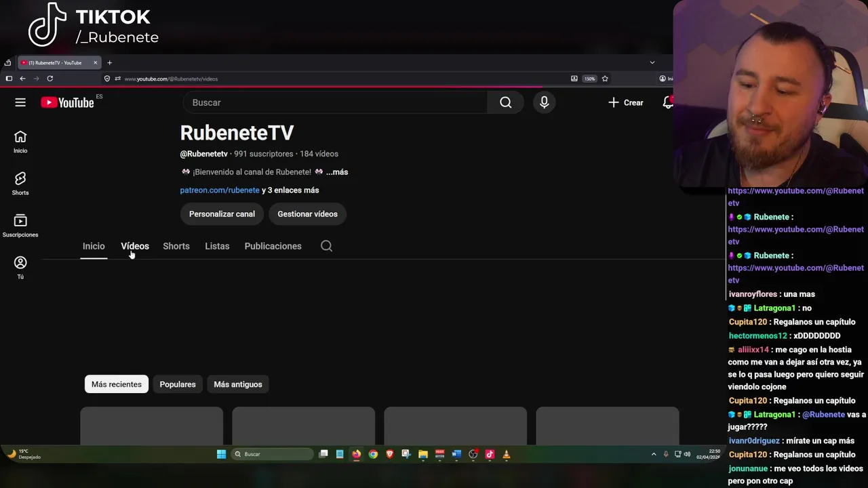This screenshot has height=488, width=868.
Task: Open Microsoft Word from the taskbar
Action: pos(456,454)
